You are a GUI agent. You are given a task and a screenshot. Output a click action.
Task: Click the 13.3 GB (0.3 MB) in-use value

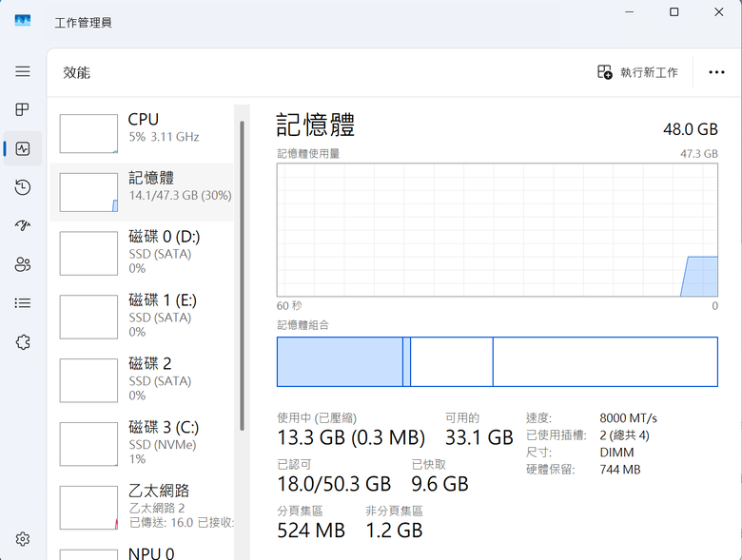pos(351,437)
